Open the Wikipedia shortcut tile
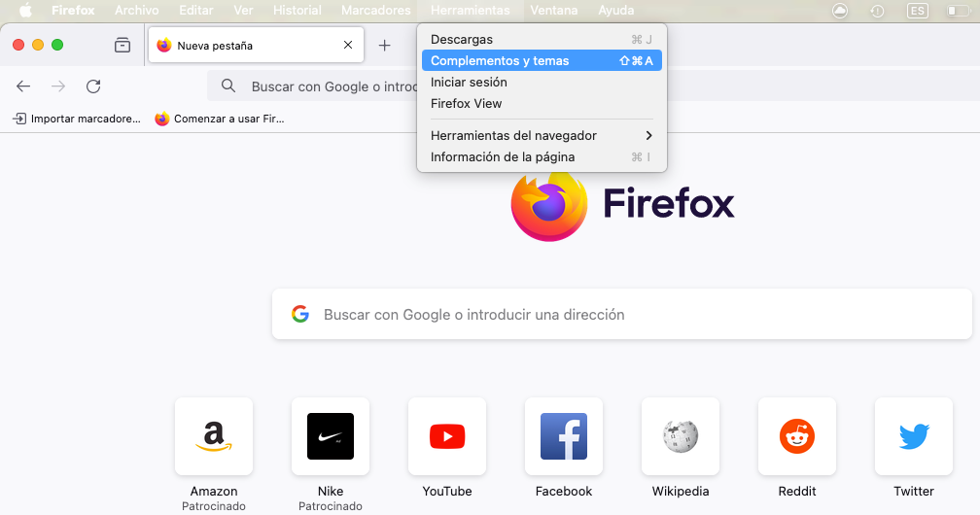The image size is (980, 515). (681, 436)
